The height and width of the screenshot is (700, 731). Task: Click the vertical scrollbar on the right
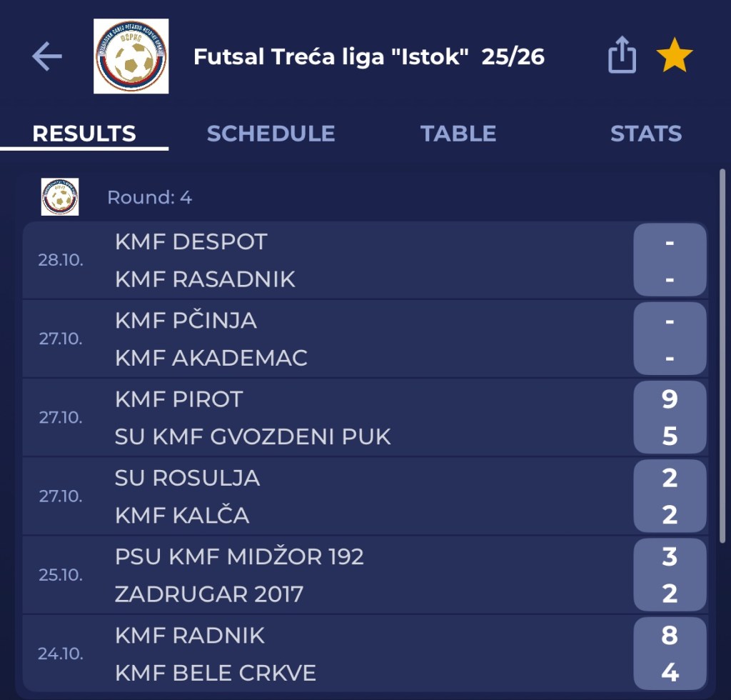click(x=722, y=357)
